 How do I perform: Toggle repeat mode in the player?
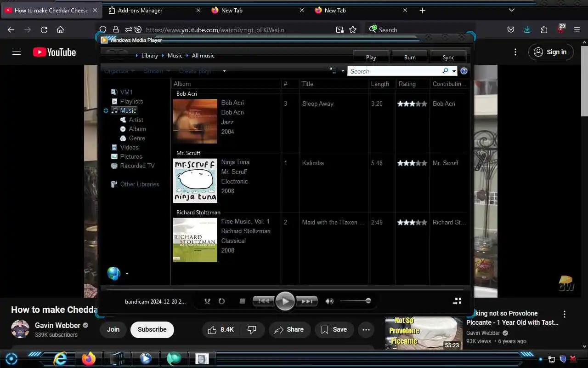click(x=221, y=301)
